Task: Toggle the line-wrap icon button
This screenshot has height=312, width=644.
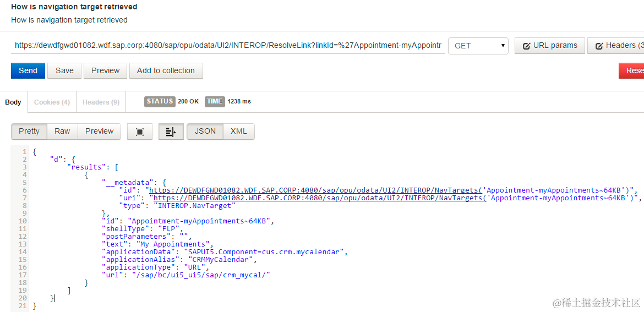Action: pyautogui.click(x=171, y=132)
